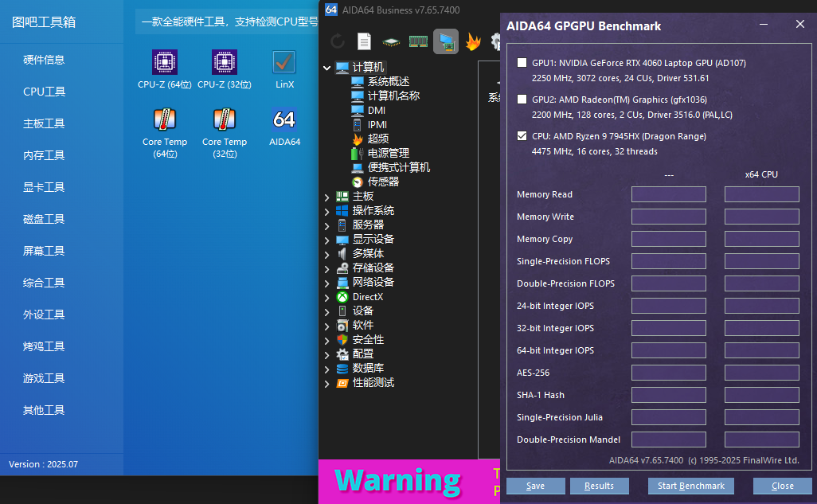The width and height of the screenshot is (817, 504).
Task: Click the AIDA64 report document icon
Action: point(364,41)
